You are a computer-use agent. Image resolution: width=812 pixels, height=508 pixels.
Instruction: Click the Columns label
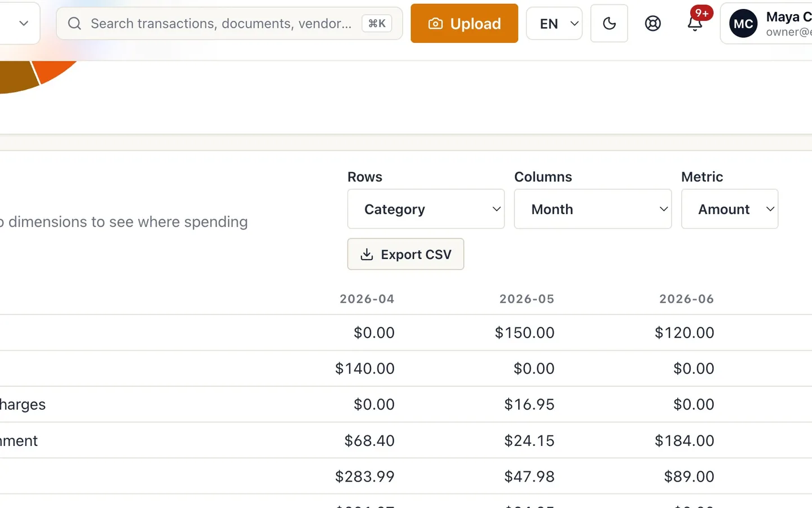tap(543, 177)
